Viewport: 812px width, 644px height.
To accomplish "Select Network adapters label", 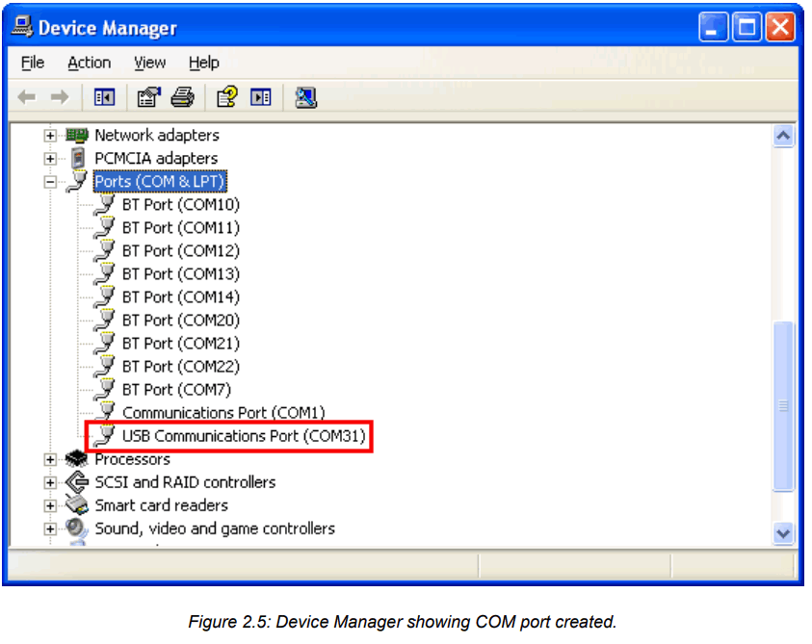I will coord(157,135).
